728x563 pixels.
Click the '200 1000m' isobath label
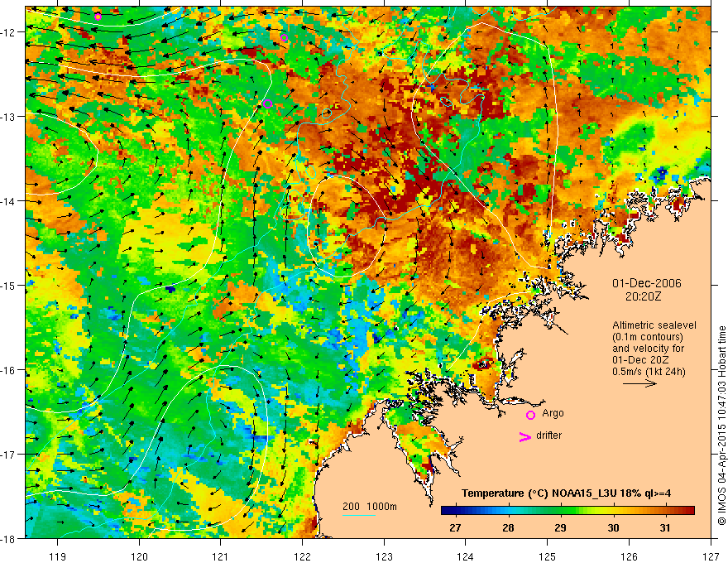370,507
